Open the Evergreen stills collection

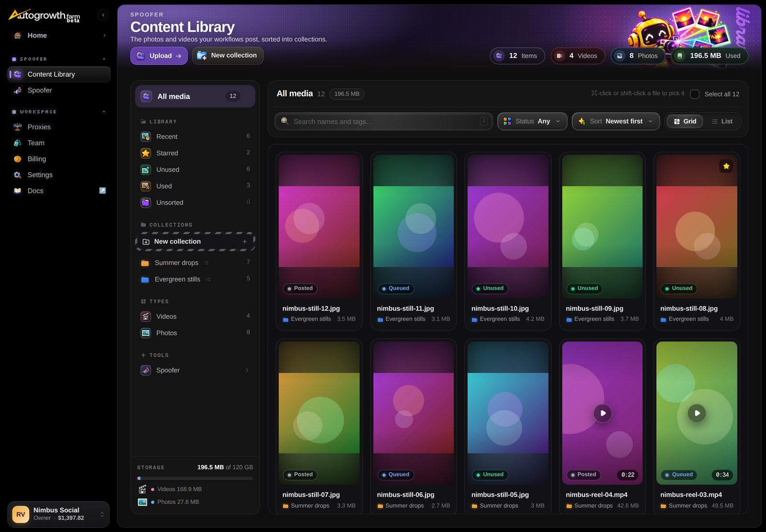[195, 279]
